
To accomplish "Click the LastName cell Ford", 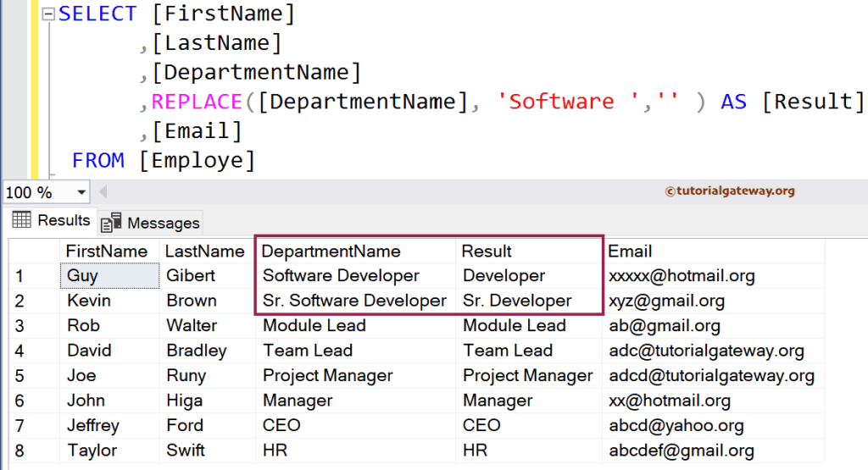I will click(x=207, y=425).
